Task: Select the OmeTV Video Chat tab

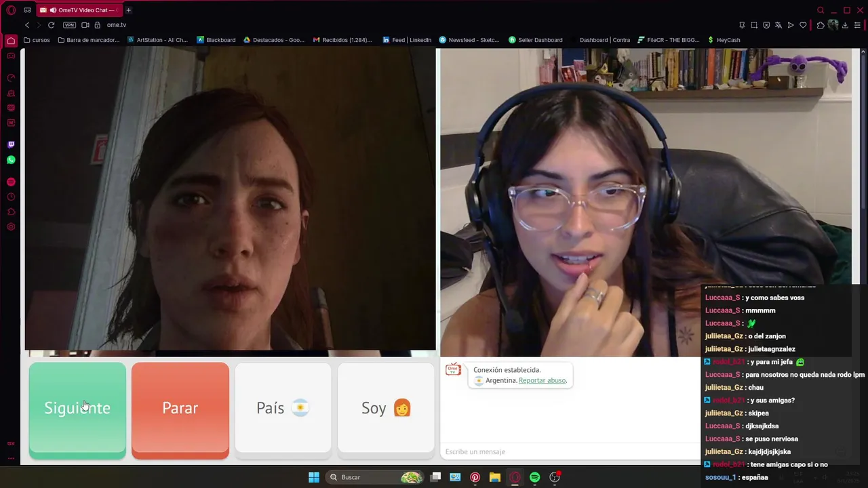Action: coord(78,10)
